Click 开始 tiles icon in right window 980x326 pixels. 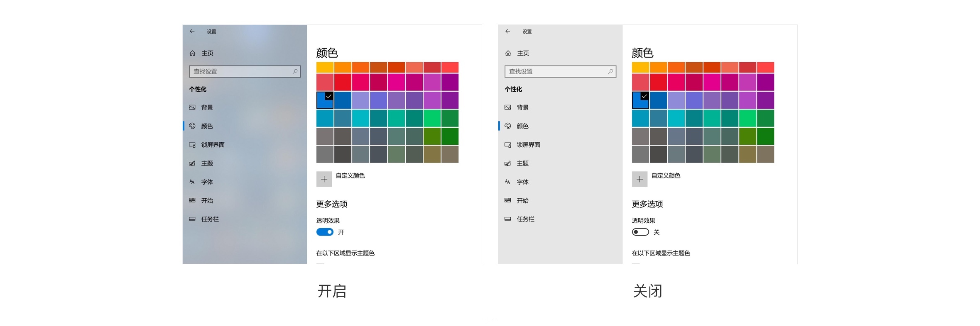[508, 200]
